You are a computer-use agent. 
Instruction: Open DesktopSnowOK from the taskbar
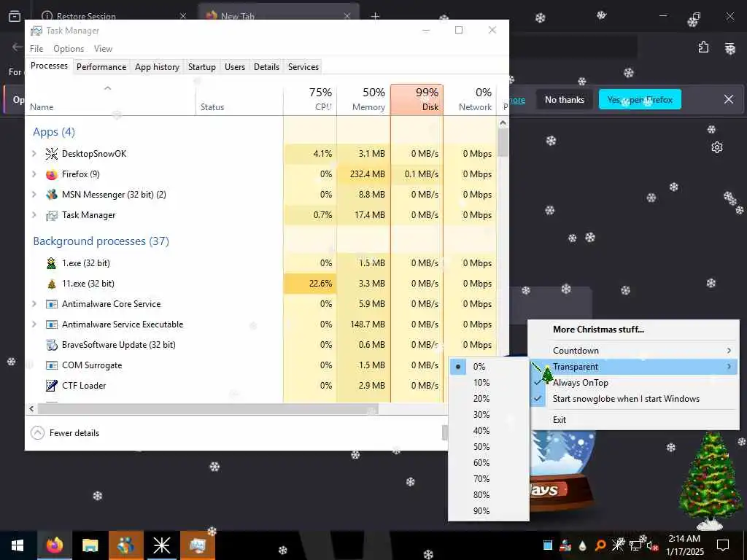(161, 545)
